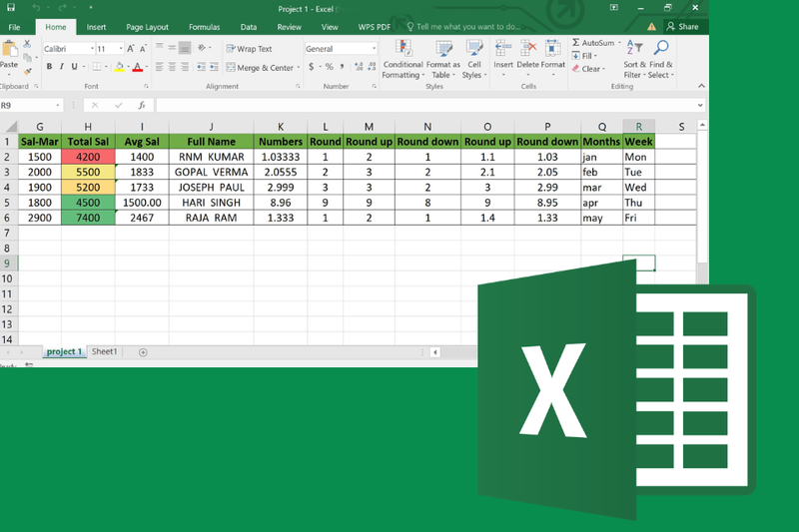Open Find & Select magnifier
The image size is (799, 532).
click(x=661, y=60)
